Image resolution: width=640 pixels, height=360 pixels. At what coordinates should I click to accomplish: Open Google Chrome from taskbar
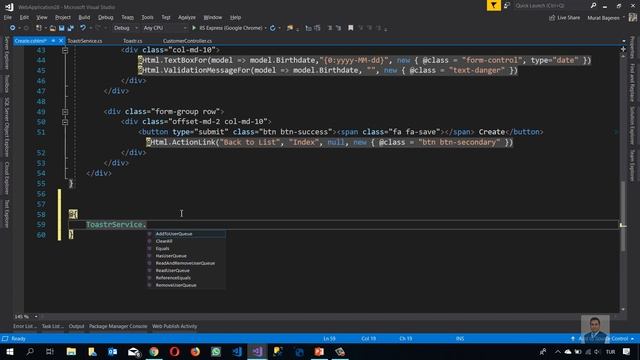pyautogui.click(x=154, y=351)
